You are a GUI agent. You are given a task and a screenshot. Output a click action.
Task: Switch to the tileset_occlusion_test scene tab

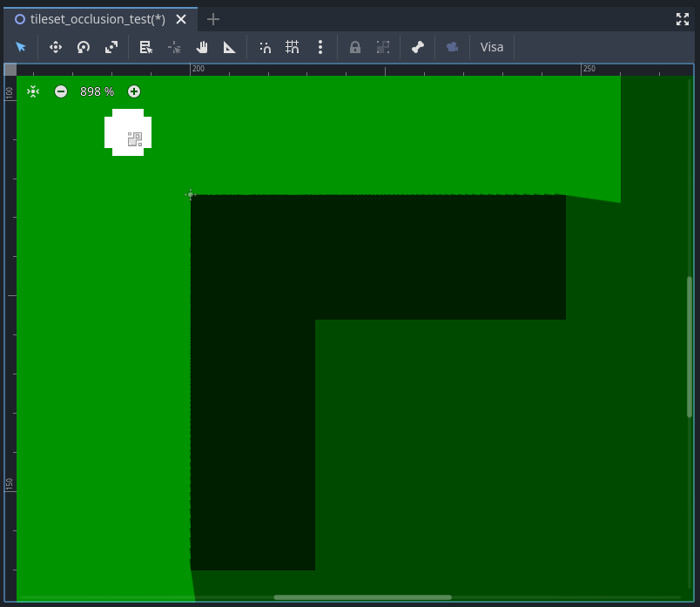(96, 18)
